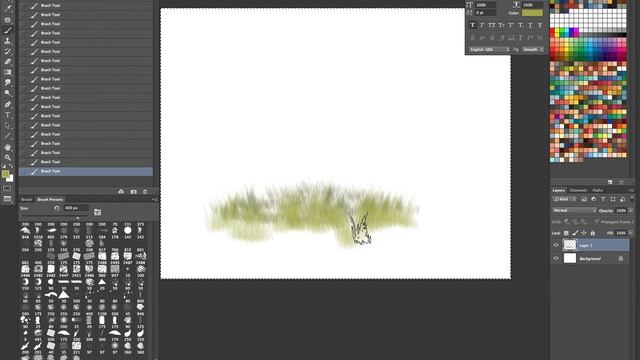Toggle Faux Bold in Character panel
640x360 pixels.
(x=473, y=25)
